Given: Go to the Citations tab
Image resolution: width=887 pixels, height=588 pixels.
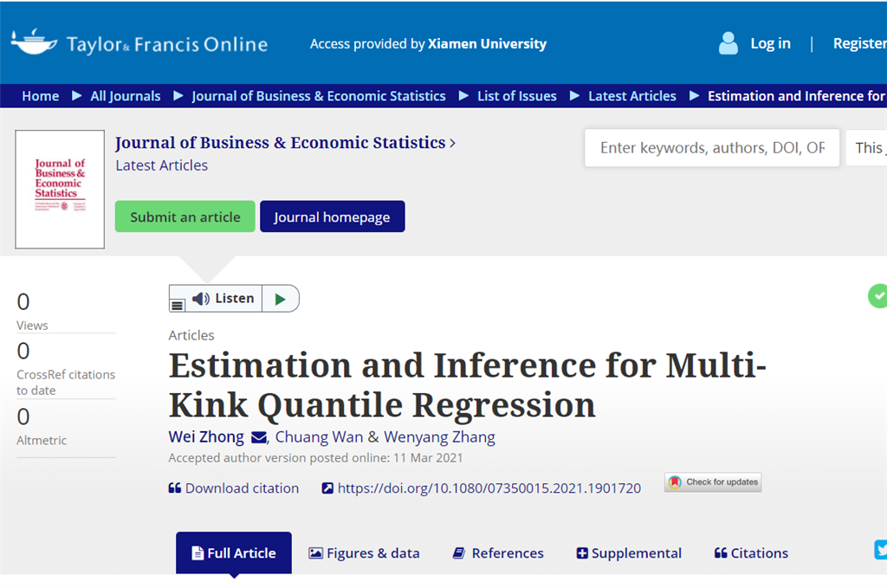Looking at the screenshot, I should tap(751, 553).
